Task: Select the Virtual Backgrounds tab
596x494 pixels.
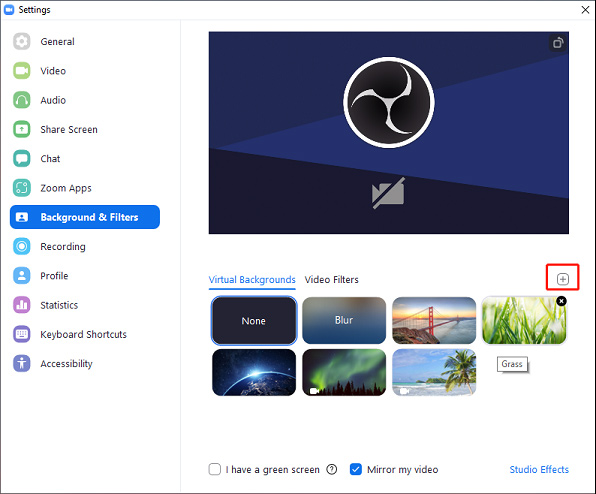Action: pos(252,280)
